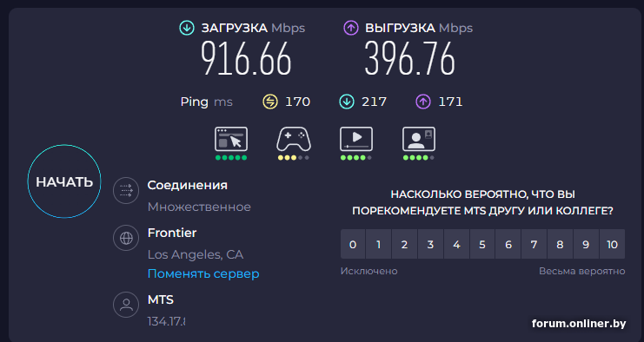This screenshot has height=342, width=644.
Task: Click the download ping icon next to 217
Action: [347, 102]
